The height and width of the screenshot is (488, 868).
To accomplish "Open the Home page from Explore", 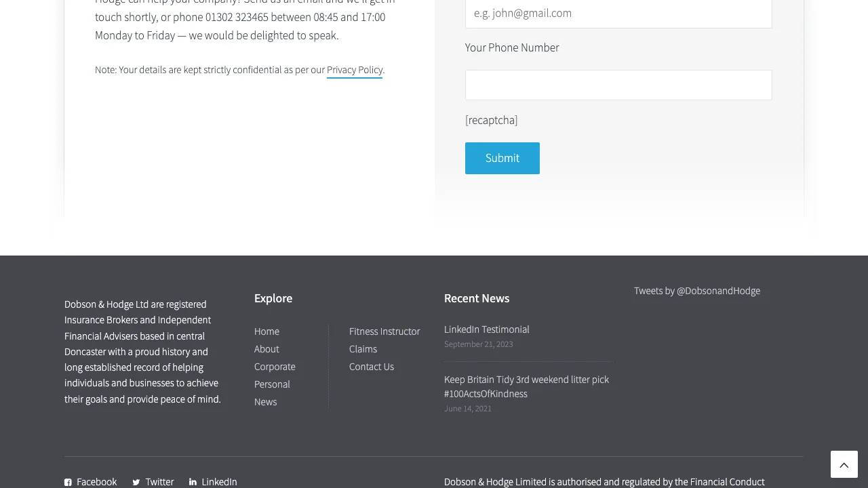I will coord(267,331).
